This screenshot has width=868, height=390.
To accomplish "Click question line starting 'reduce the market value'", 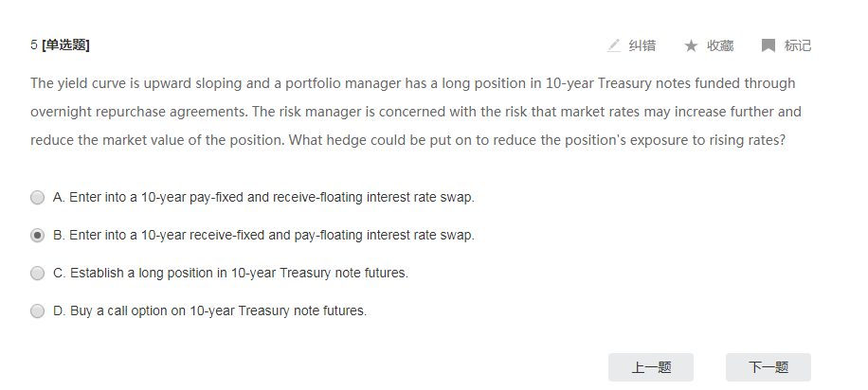I will coord(408,140).
